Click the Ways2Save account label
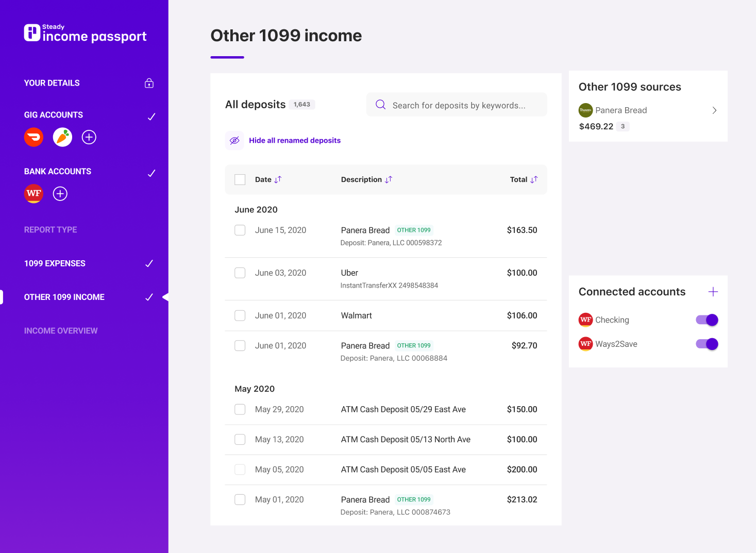The width and height of the screenshot is (756, 553). [x=616, y=344]
